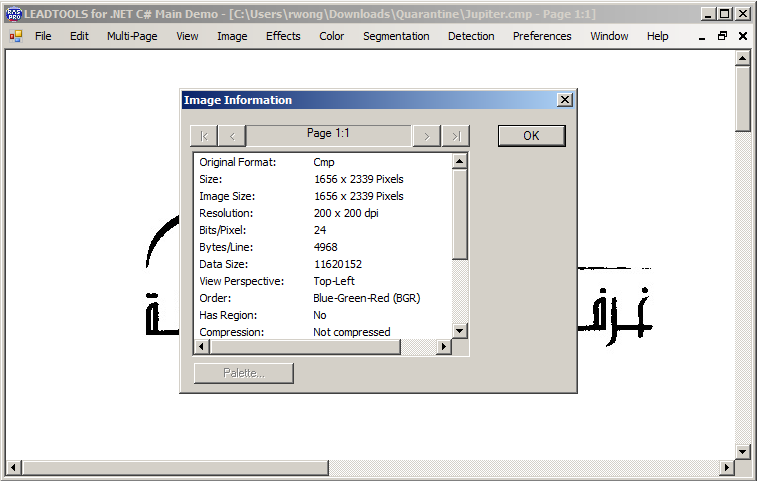Expand the Segmentation menu
The image size is (757, 481).
pos(396,36)
